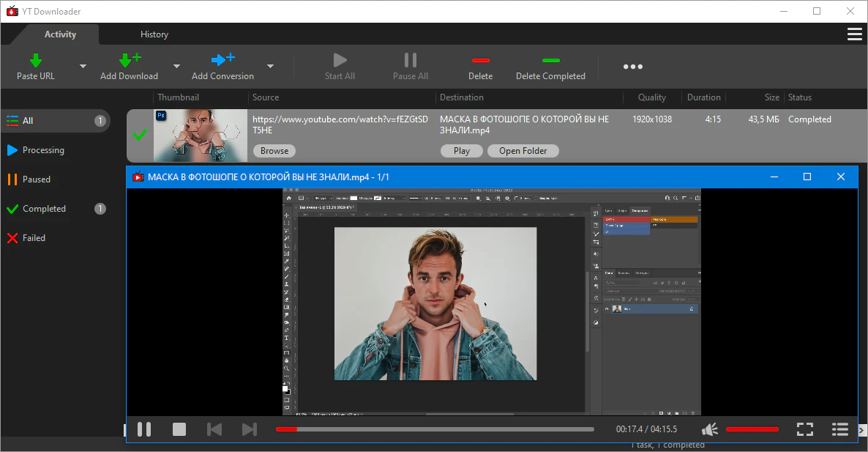Expand the Add Download dropdown arrow
Image resolution: width=868 pixels, height=452 pixels.
click(176, 67)
